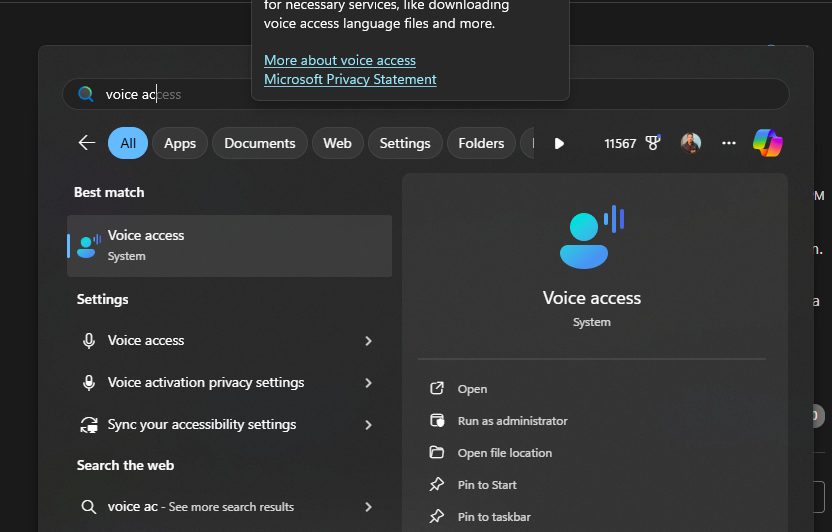Switch to the Apps filter tab

point(180,143)
